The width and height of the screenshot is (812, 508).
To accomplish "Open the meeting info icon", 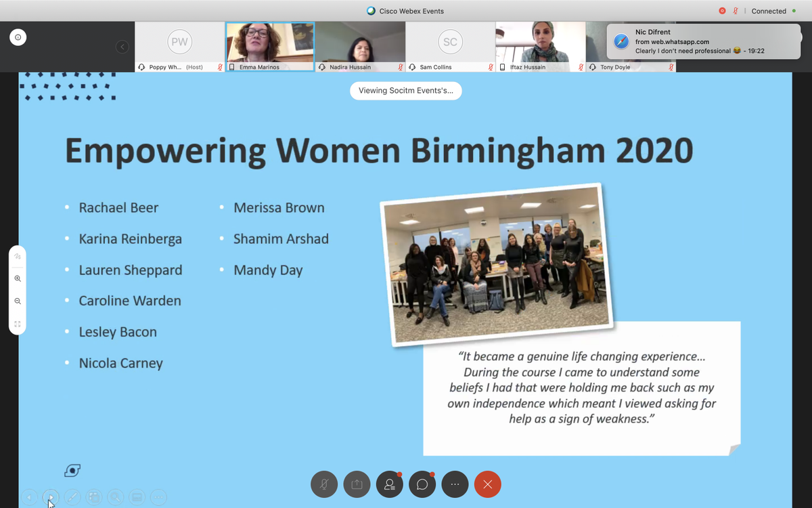I will click(x=18, y=38).
